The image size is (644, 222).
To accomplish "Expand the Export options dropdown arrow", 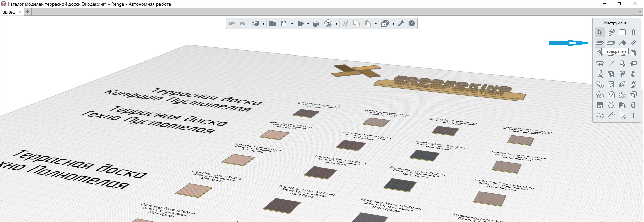I will pyautogui.click(x=308, y=24).
